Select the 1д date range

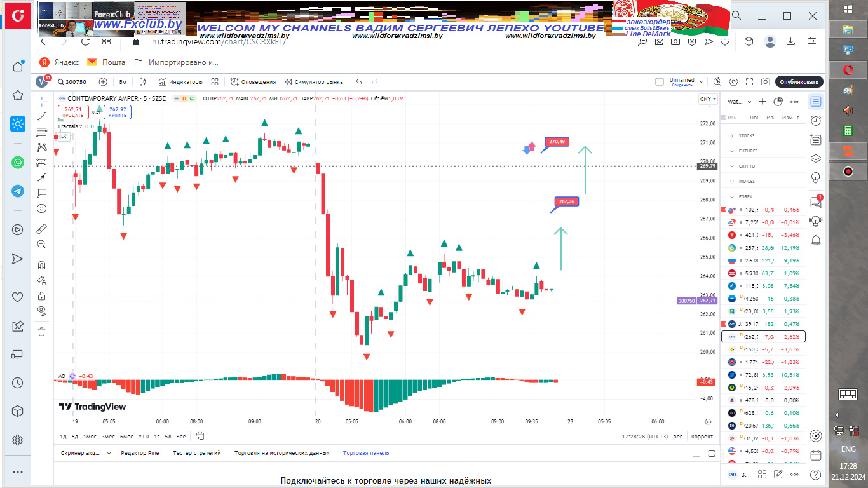click(x=64, y=436)
